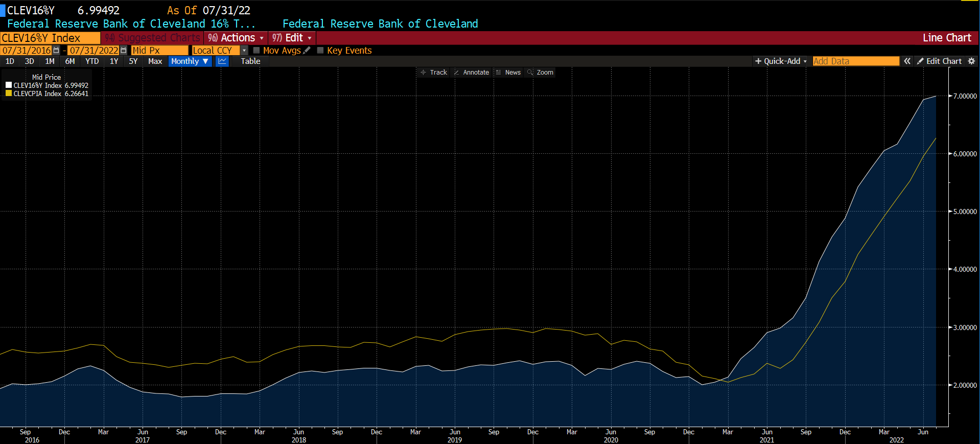This screenshot has height=444, width=980.
Task: Activate the Zoom magnifier tool
Action: click(x=540, y=73)
